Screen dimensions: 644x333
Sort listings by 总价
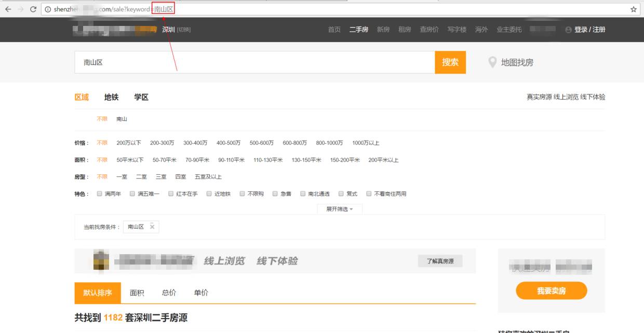coord(169,293)
